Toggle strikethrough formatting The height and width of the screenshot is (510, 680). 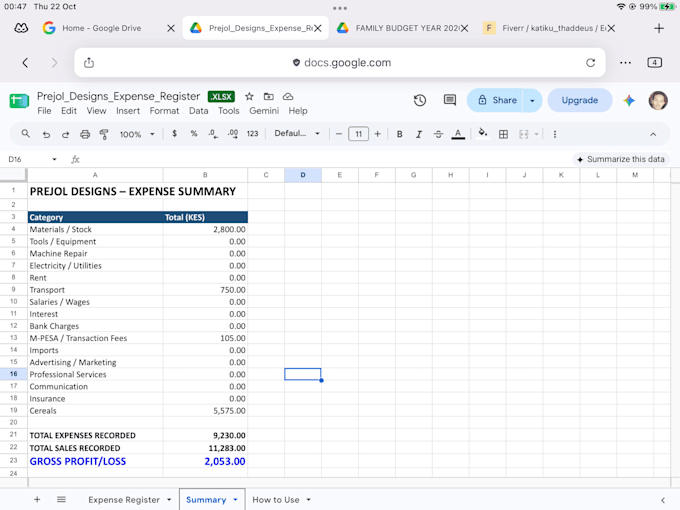click(438, 134)
